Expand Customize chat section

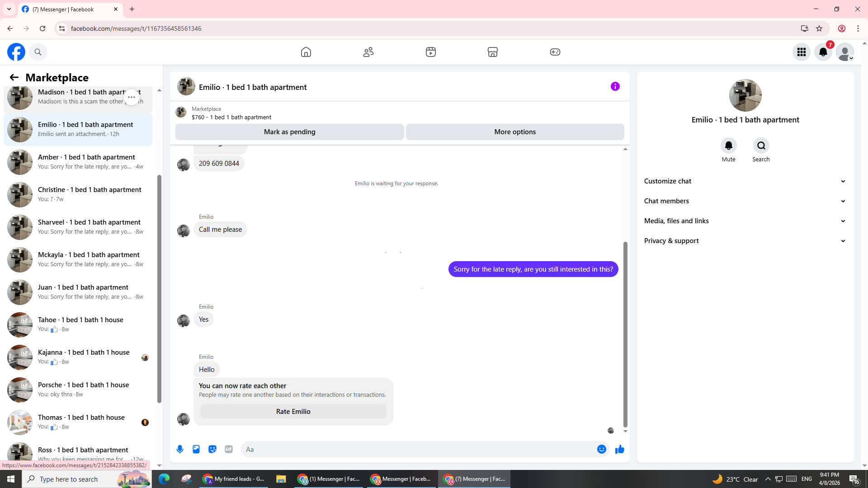745,181
